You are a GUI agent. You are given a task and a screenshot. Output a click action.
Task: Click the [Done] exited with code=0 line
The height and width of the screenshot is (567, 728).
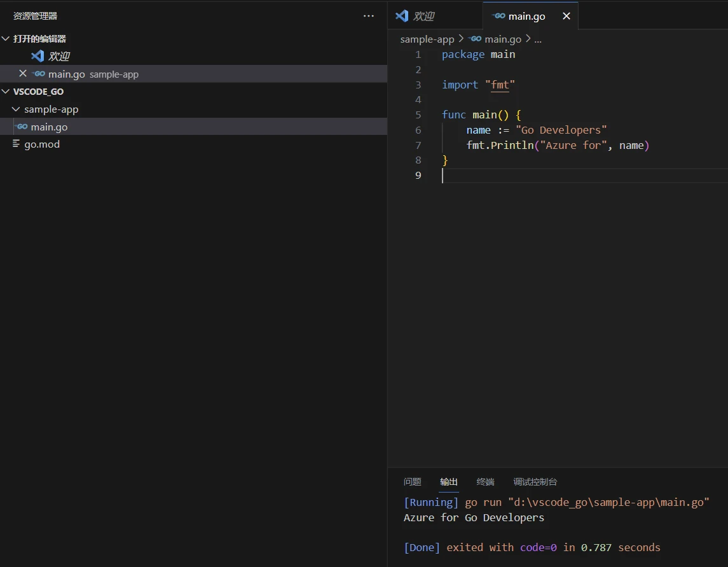pos(532,547)
